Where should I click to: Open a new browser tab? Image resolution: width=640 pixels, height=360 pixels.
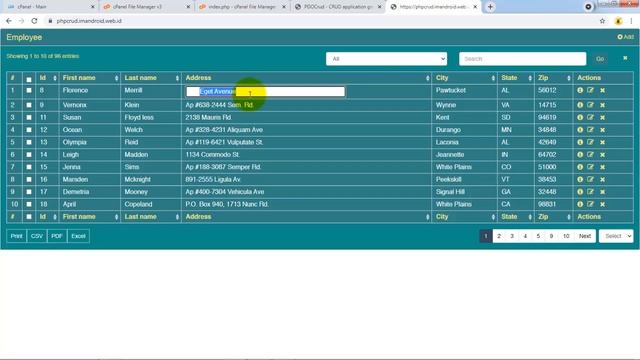click(490, 7)
